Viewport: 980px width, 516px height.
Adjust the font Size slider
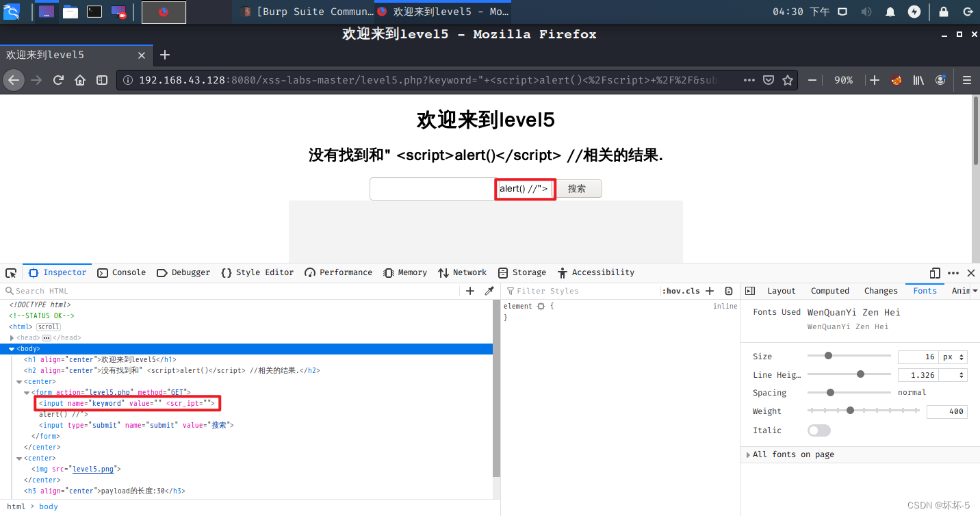tap(849, 356)
